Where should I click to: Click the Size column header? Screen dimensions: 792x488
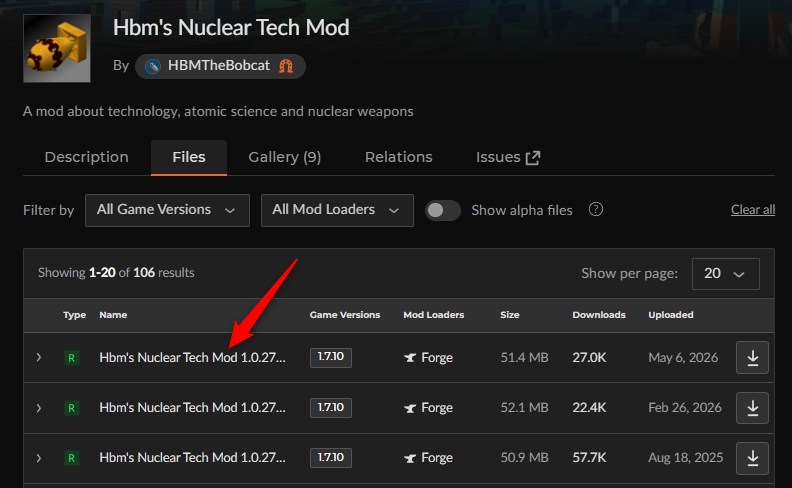point(510,315)
